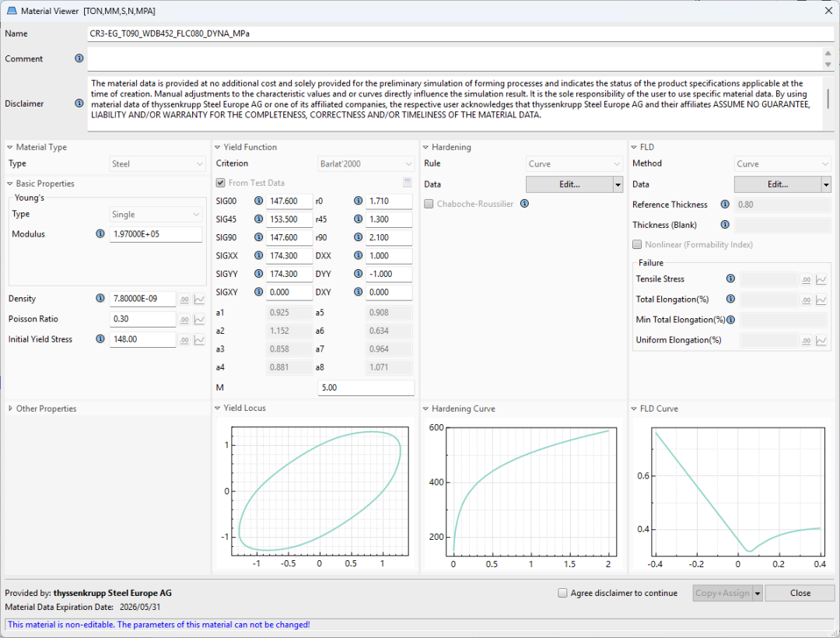Click the info icon for Reference Thickness
Image resolution: width=840 pixels, height=638 pixels.
pyautogui.click(x=725, y=205)
